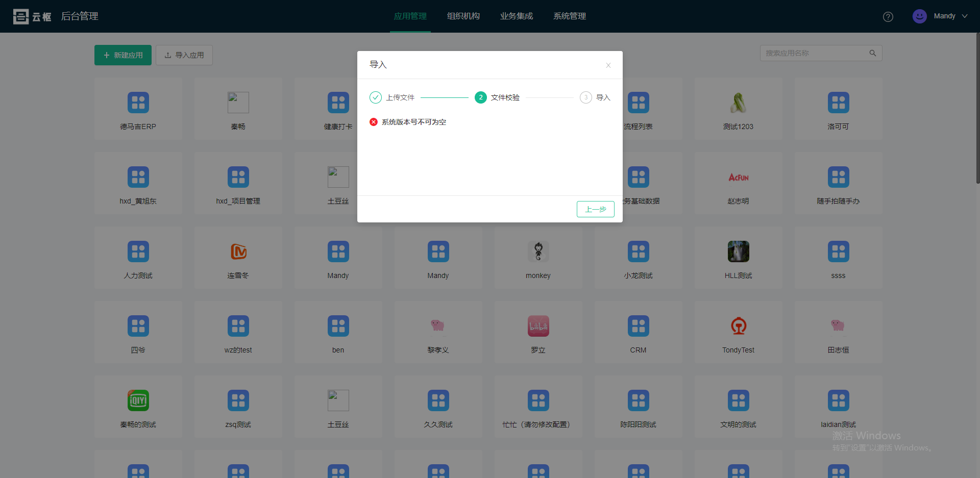Open the 流程列表 app icon
Screen dimensions: 980x478
(x=639, y=103)
